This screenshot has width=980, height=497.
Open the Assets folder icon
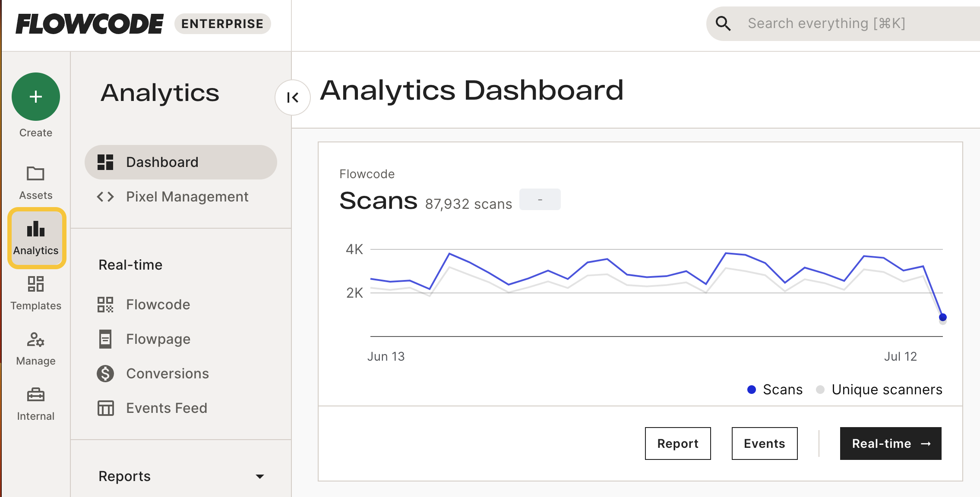pyautogui.click(x=36, y=174)
